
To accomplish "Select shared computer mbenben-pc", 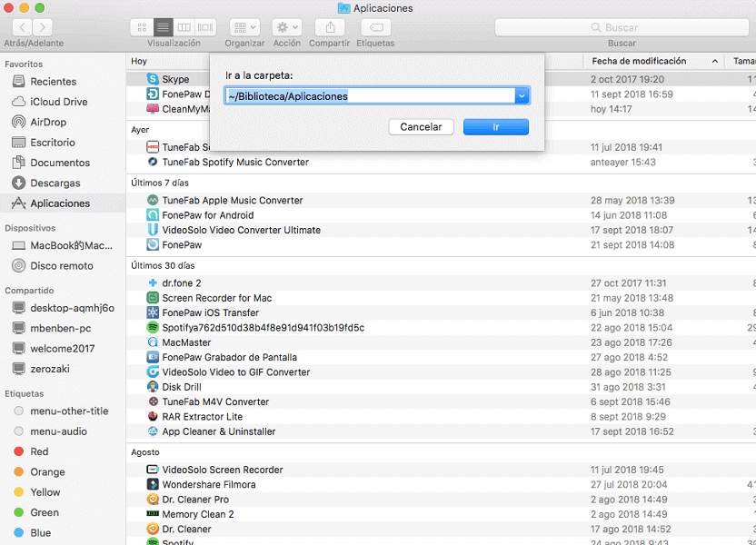I will click(x=60, y=328).
